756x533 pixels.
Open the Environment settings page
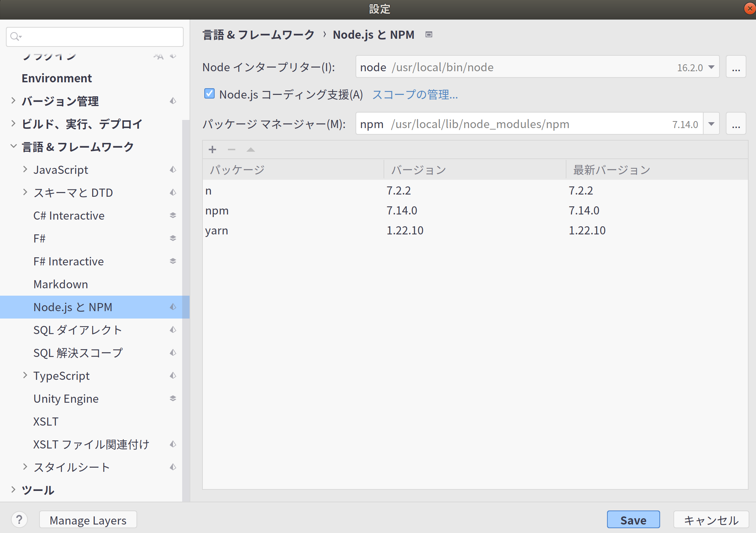(56, 78)
